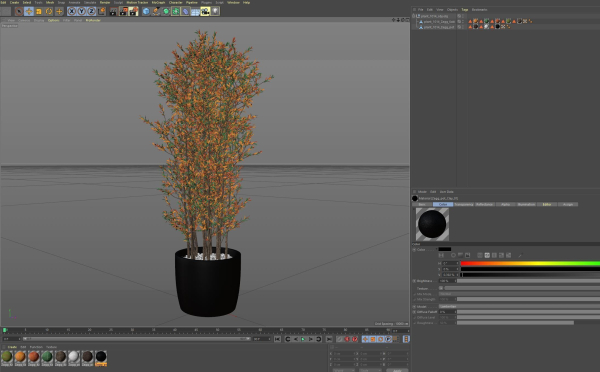
Task: Activate the Scale tool
Action: point(39,11)
